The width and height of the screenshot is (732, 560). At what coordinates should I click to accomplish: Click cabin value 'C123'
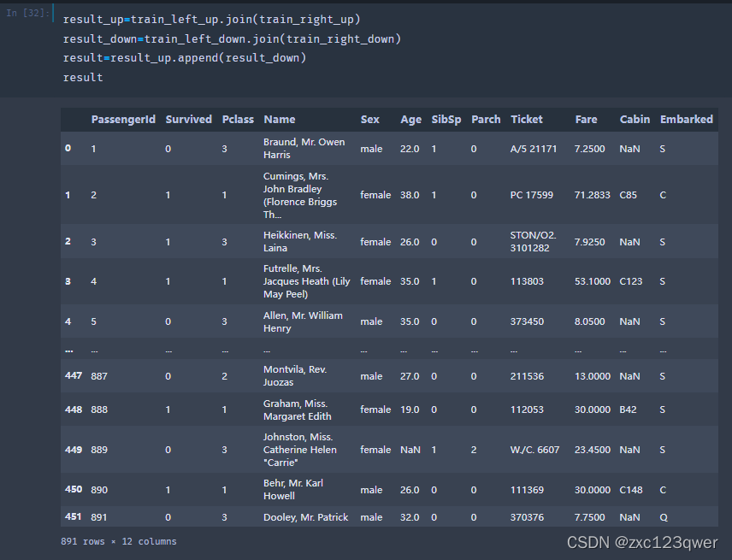coord(631,281)
